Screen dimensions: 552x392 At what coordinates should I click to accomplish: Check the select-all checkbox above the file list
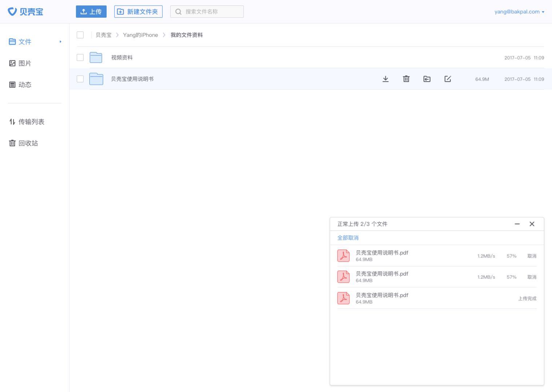click(x=80, y=35)
